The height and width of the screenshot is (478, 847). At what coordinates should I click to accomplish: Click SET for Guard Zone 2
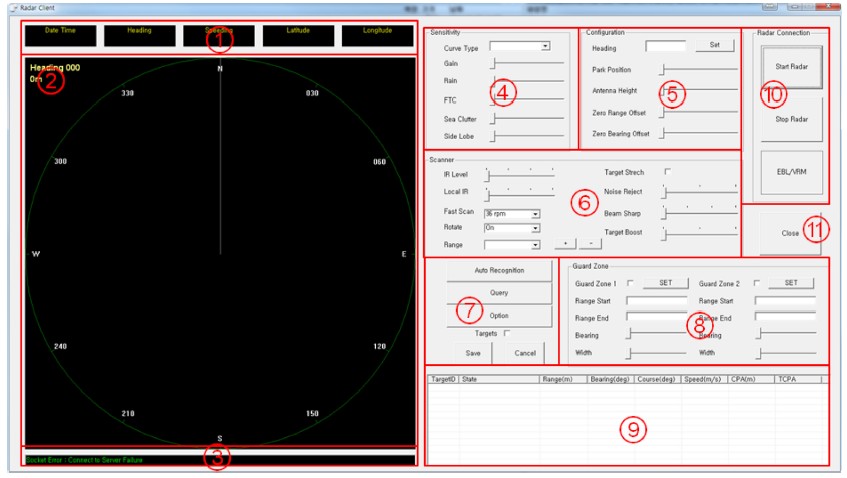(791, 282)
